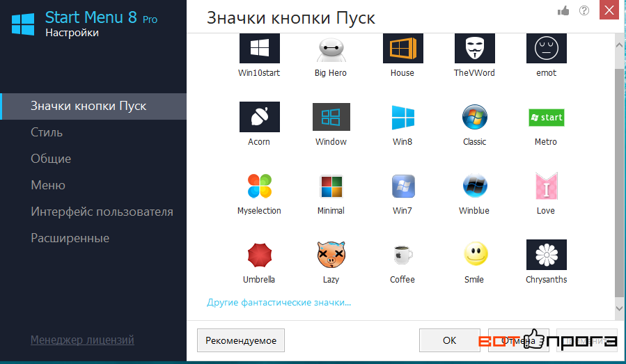The image size is (626, 364).
Task: Open the Общие settings section
Action: [x=51, y=159]
